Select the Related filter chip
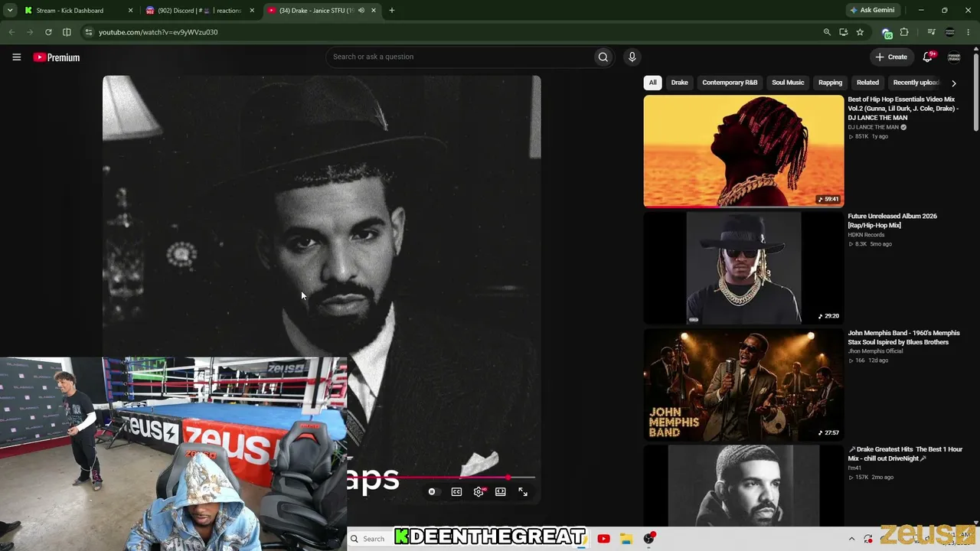The width and height of the screenshot is (980, 551). tap(867, 83)
